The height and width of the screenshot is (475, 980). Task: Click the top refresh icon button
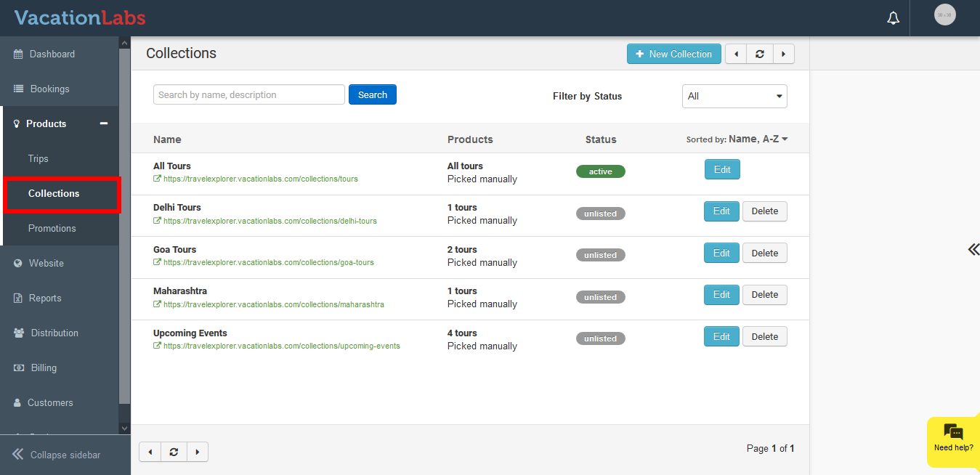pos(760,54)
